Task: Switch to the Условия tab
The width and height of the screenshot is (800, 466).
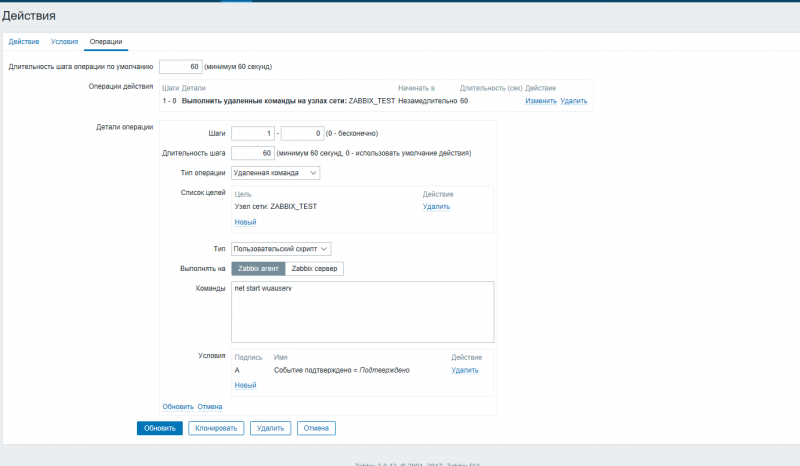Action: (x=64, y=42)
